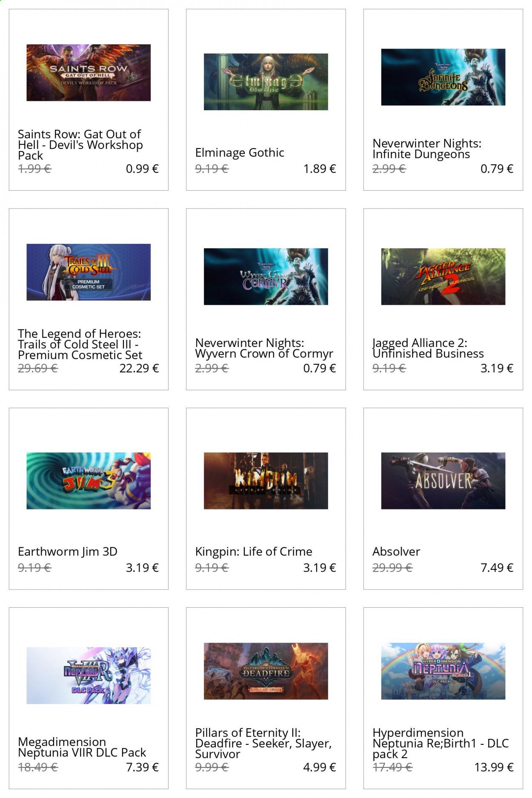Select the Infinite Dungeons cover image
The height and width of the screenshot is (798, 532).
click(443, 77)
